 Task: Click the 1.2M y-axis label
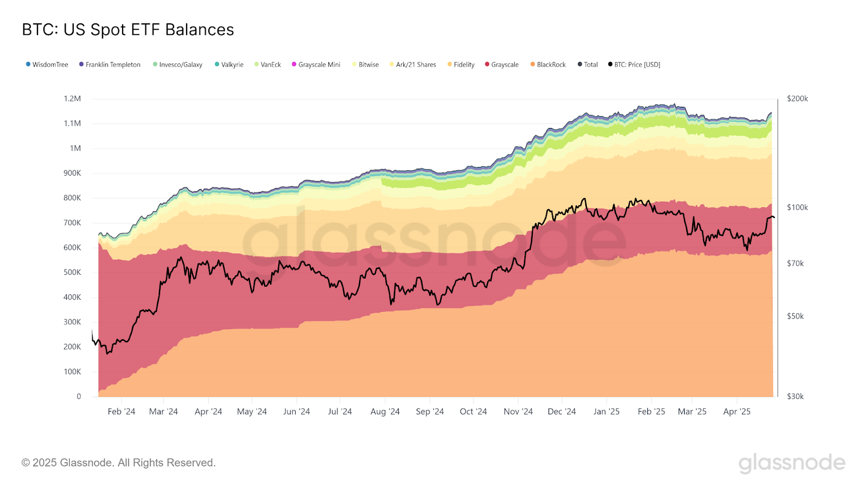click(72, 99)
